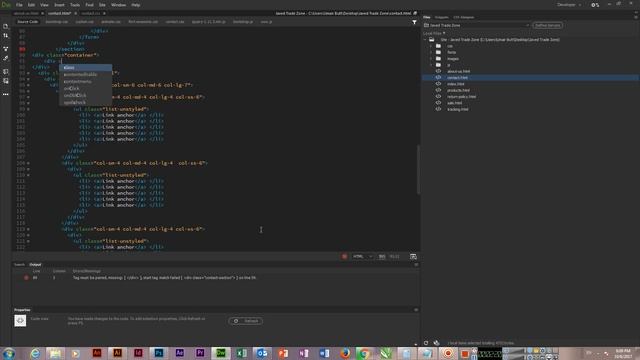Click the red error indicator in status bar

(344, 256)
